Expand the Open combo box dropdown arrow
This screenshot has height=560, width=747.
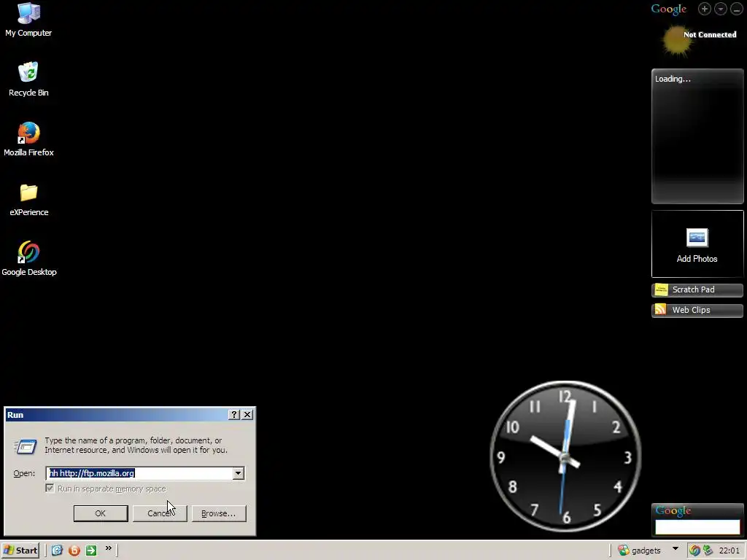tap(239, 473)
